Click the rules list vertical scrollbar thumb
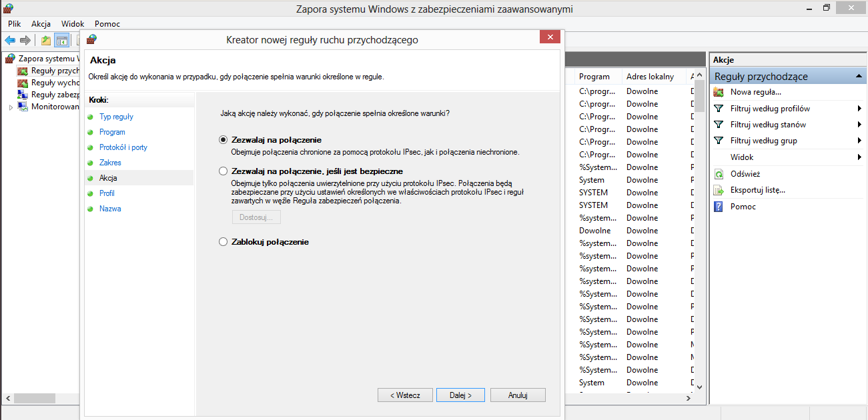Screen dimensions: 868x420 699,96
